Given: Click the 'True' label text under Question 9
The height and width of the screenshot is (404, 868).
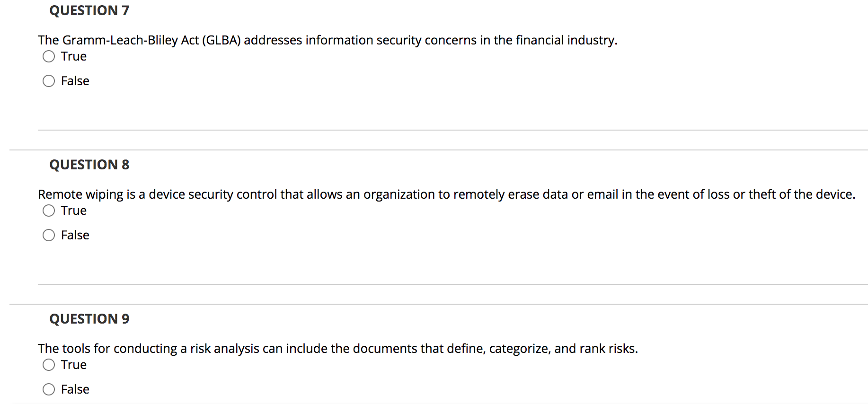Looking at the screenshot, I should (x=74, y=365).
